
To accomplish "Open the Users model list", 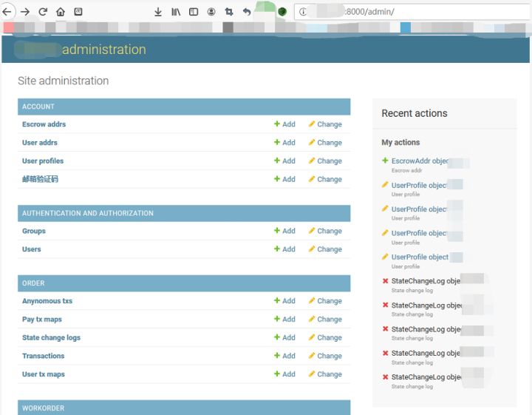I will click(x=32, y=249).
